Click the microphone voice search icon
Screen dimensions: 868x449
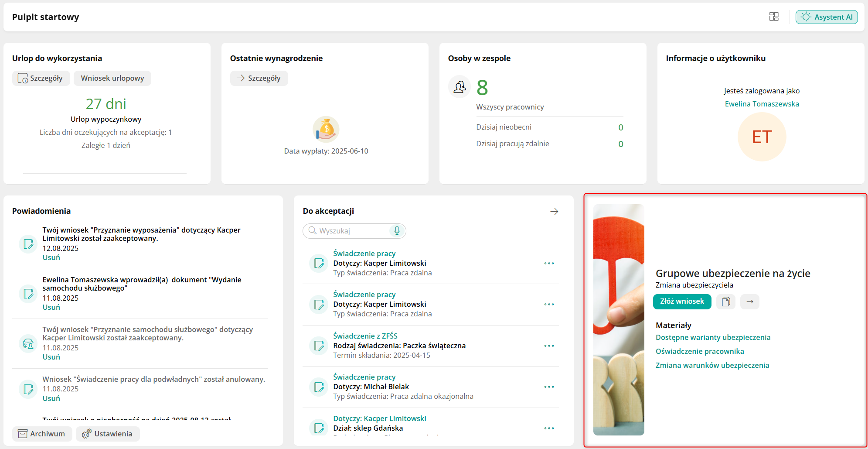pyautogui.click(x=397, y=230)
